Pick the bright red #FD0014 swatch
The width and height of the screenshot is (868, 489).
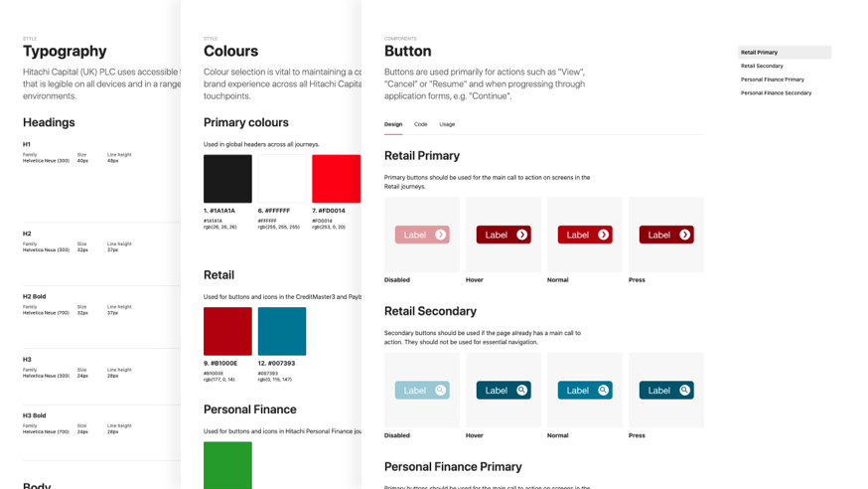336,179
